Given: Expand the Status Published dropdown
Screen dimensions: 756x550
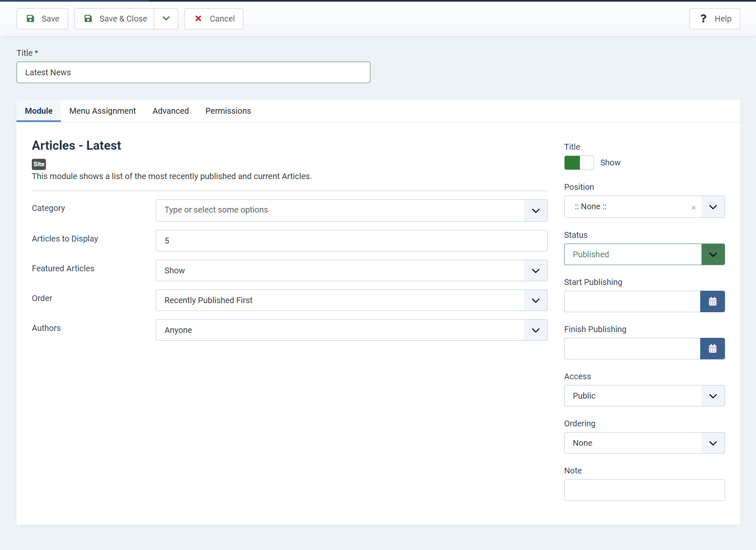Looking at the screenshot, I should point(713,254).
